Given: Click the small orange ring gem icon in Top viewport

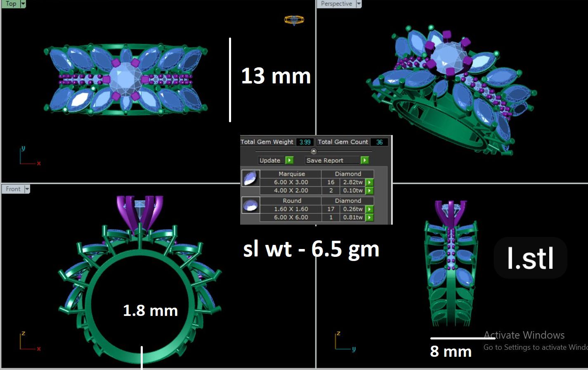Looking at the screenshot, I should pos(294,19).
